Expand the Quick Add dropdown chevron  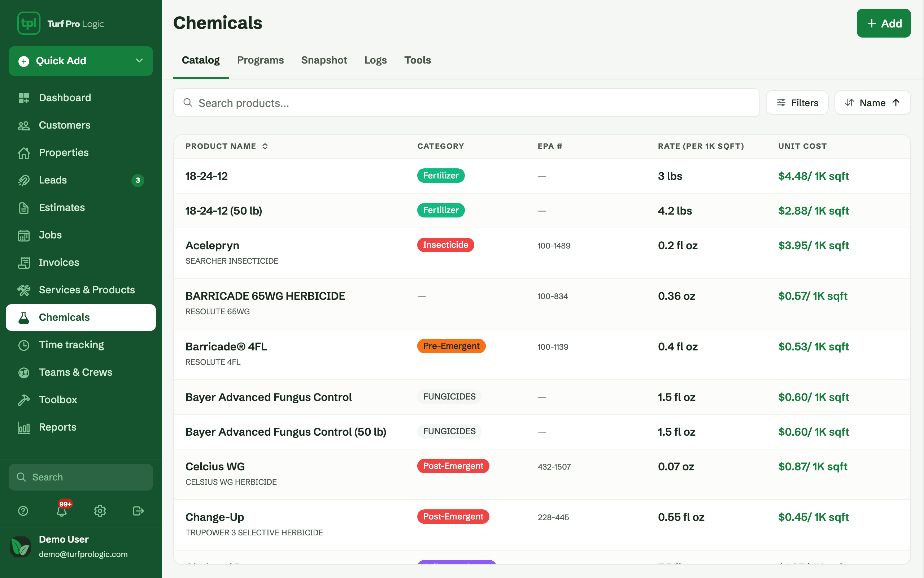pos(139,61)
